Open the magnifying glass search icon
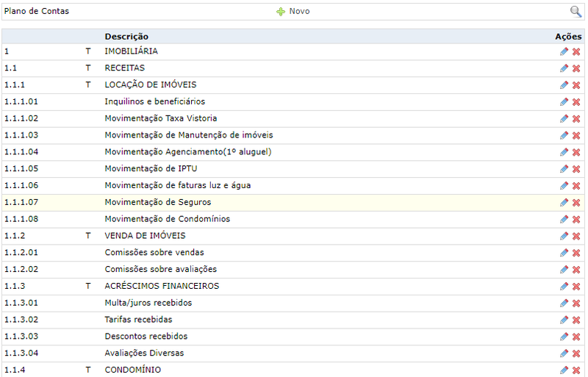Screen dimensions: 588x377 (576, 12)
